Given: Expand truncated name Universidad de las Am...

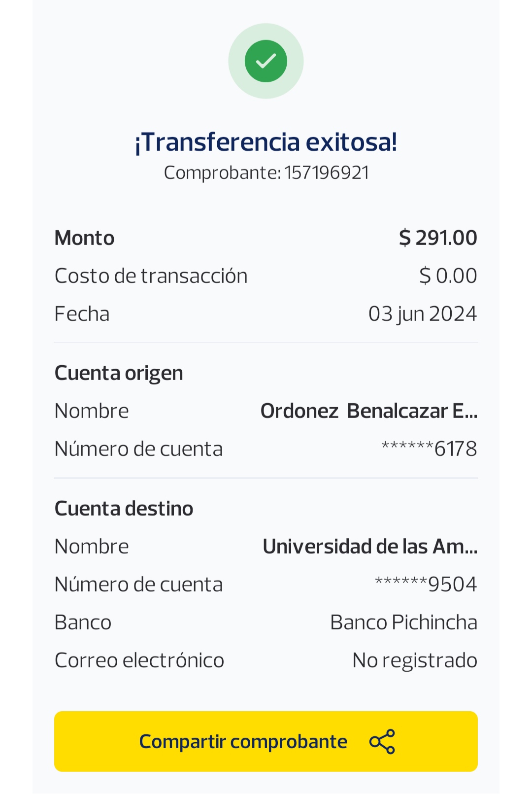Looking at the screenshot, I should 369,547.
